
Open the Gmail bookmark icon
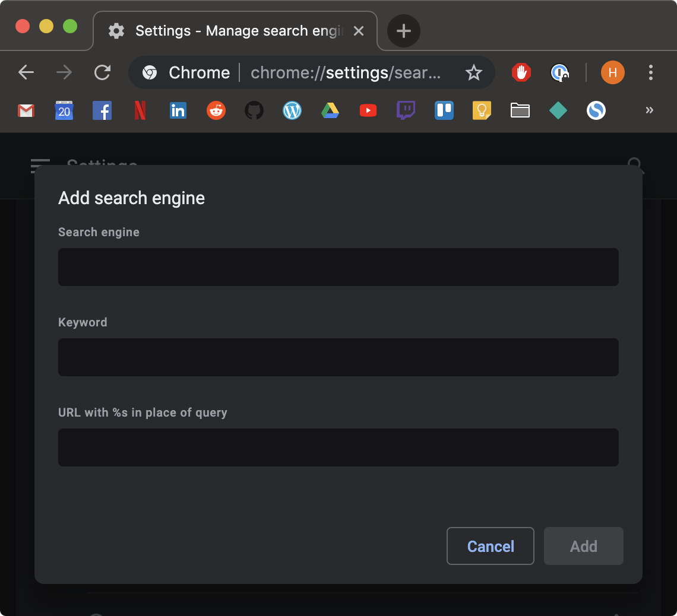(26, 111)
